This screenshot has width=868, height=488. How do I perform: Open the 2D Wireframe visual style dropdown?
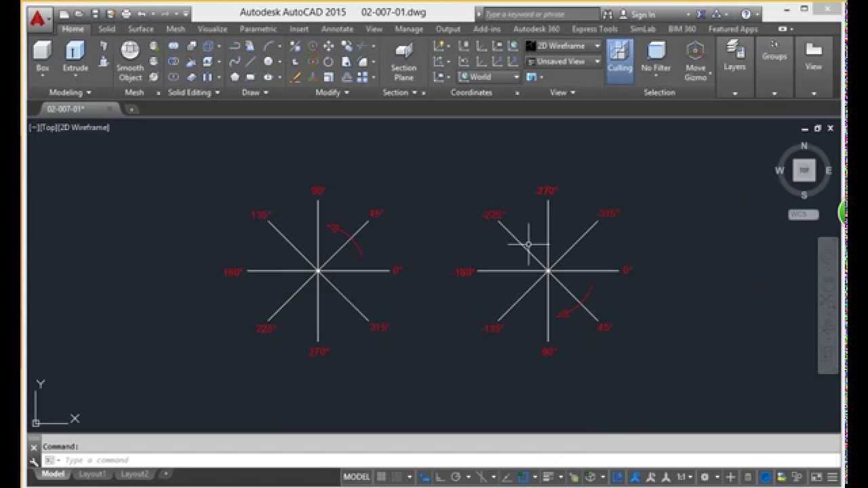(x=564, y=45)
